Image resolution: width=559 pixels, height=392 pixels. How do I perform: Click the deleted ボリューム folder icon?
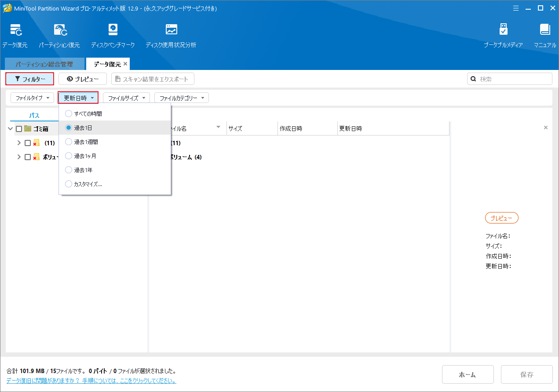tap(37, 157)
